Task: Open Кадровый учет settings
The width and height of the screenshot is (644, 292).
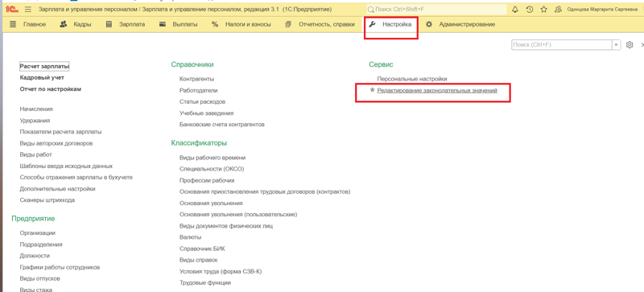Action: 42,77
